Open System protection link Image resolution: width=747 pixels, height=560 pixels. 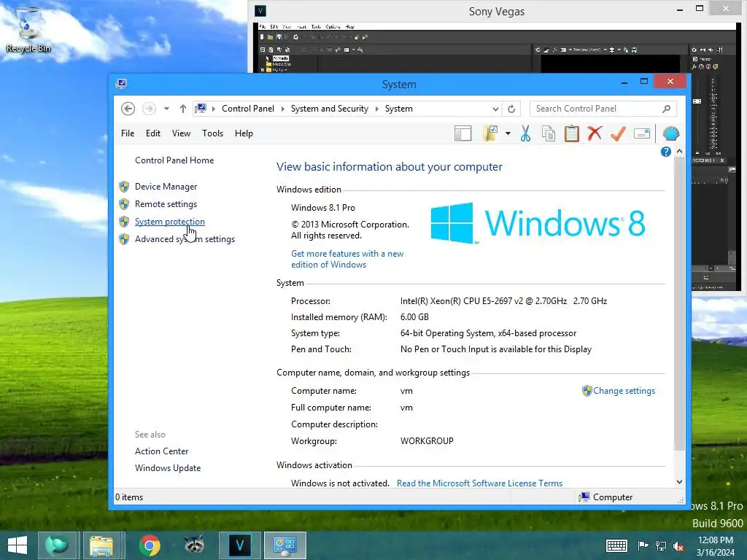click(x=169, y=222)
